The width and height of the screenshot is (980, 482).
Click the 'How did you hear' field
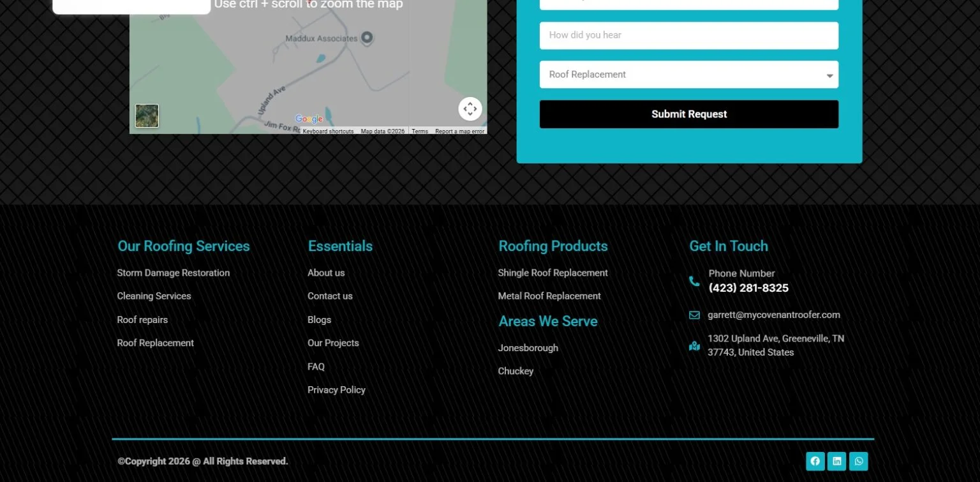(x=689, y=36)
